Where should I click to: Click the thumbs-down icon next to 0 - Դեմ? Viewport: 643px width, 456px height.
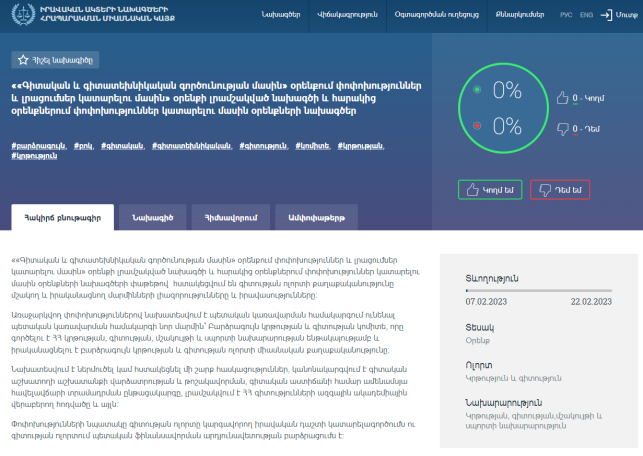tap(562, 129)
